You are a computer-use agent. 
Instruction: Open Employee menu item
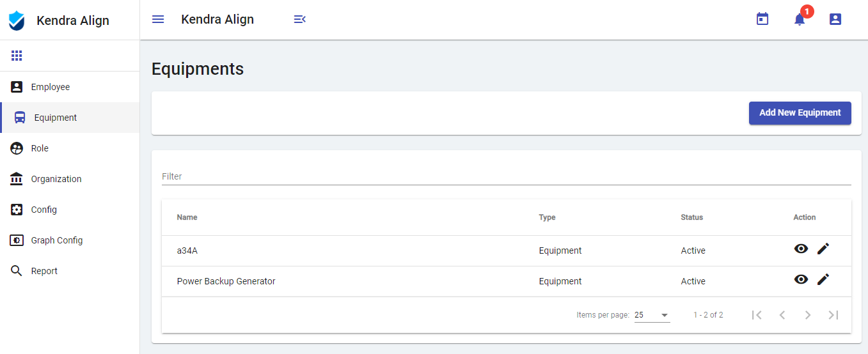[70, 87]
